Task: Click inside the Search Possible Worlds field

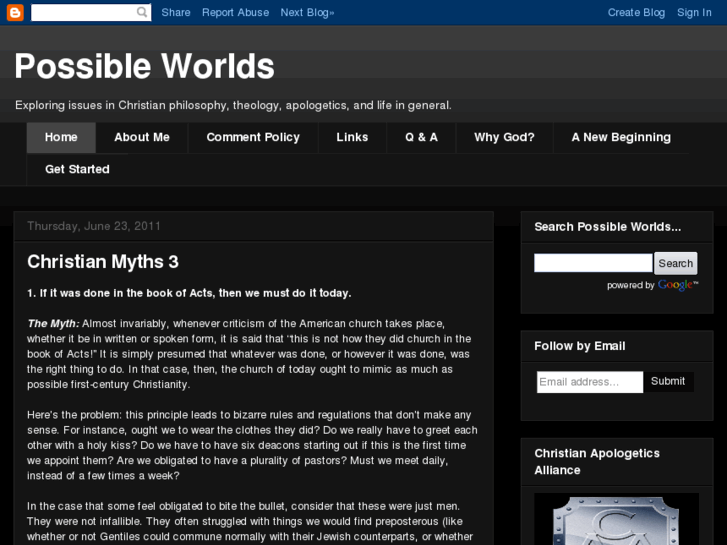Action: coord(593,263)
